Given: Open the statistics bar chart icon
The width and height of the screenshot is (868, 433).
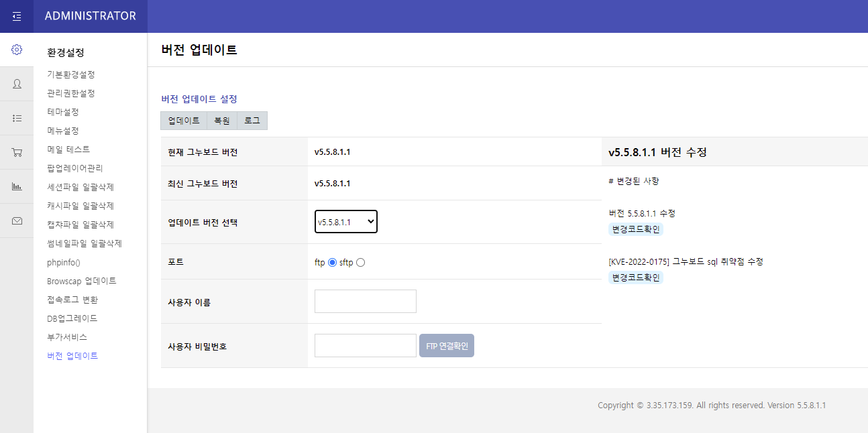Looking at the screenshot, I should pyautogui.click(x=17, y=186).
